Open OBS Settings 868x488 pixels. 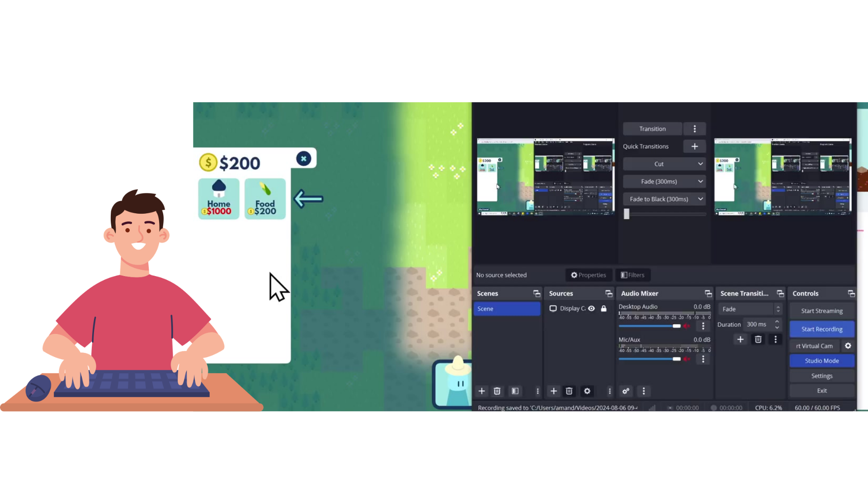coord(822,376)
